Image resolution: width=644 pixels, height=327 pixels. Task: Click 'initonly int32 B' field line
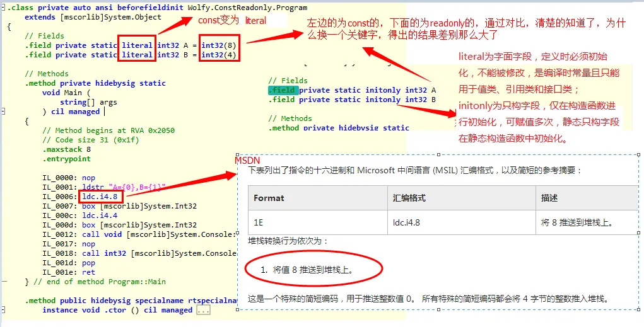pyautogui.click(x=352, y=100)
